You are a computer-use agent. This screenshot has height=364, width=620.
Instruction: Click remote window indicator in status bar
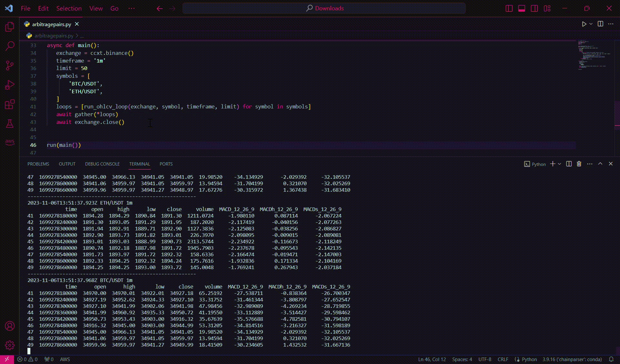pyautogui.click(x=7, y=359)
